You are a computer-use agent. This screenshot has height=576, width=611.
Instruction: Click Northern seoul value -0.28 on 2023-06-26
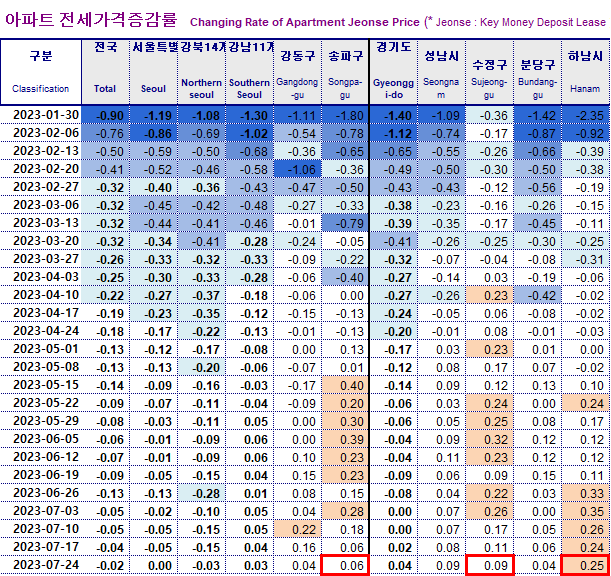tap(201, 493)
